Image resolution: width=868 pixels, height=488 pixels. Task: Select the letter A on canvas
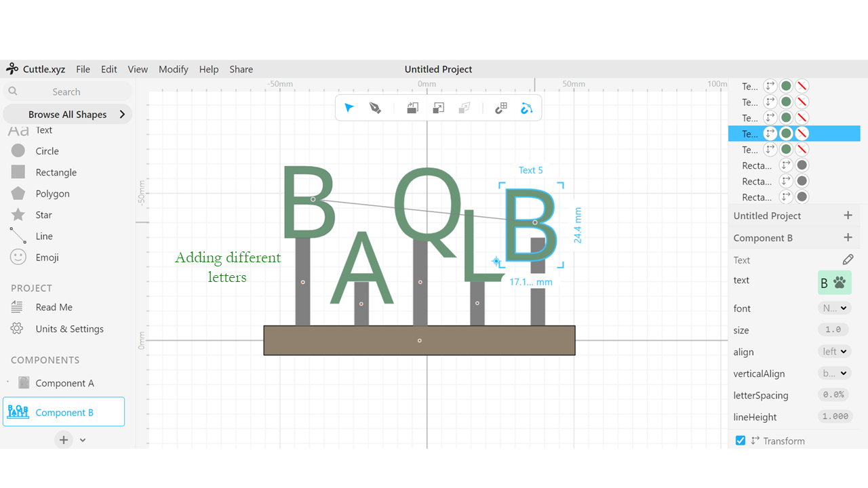(361, 268)
